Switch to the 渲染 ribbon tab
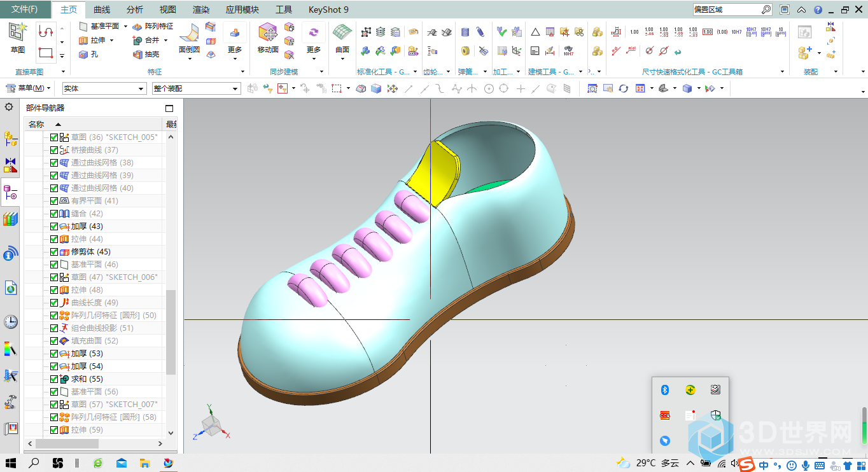 coord(201,10)
